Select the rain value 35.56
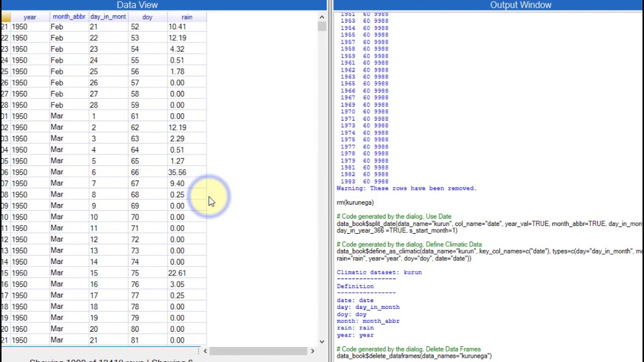Screen dimensions: 644x362 click(x=177, y=172)
